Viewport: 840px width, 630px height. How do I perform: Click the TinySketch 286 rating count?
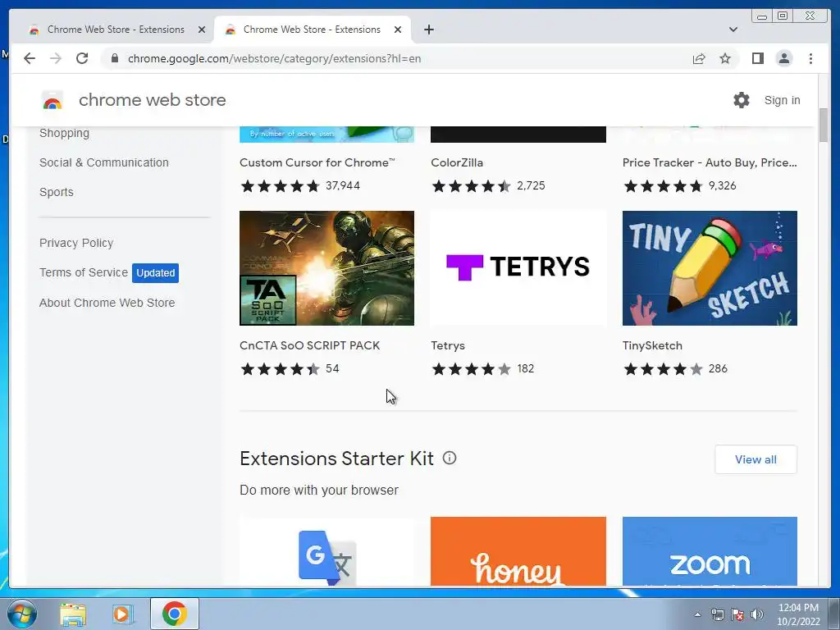point(718,368)
